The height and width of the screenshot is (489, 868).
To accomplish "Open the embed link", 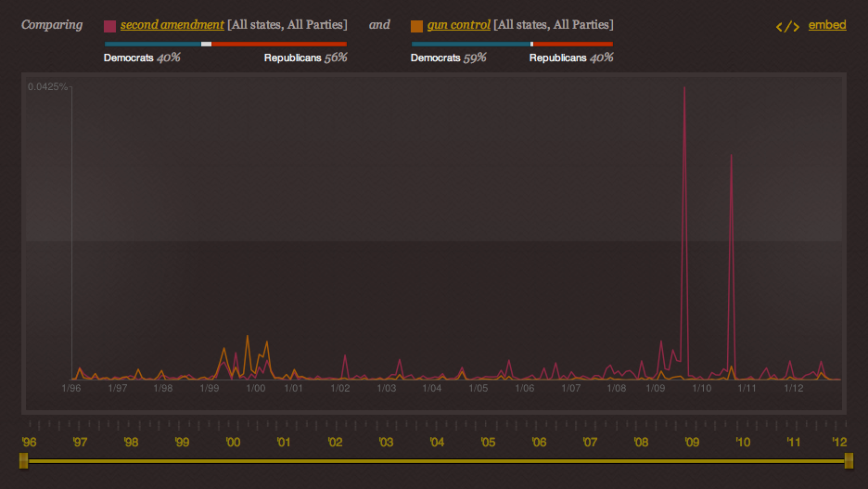I will tap(827, 25).
